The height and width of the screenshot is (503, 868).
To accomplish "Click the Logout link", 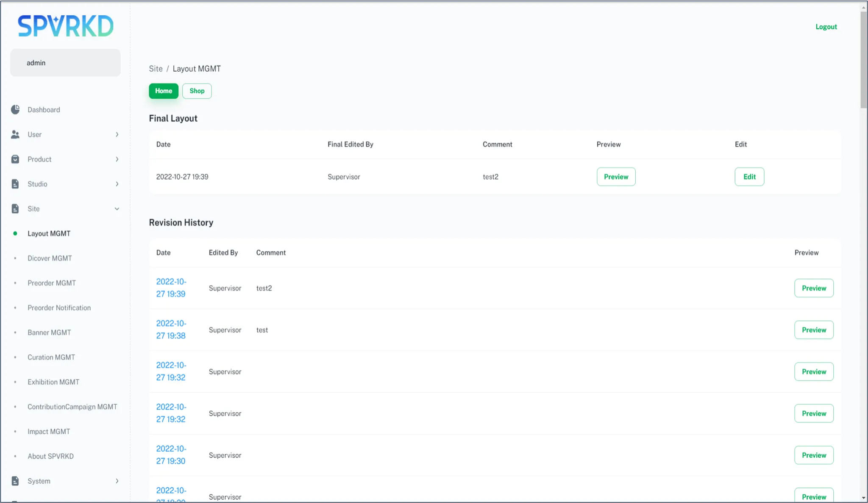I will [826, 27].
